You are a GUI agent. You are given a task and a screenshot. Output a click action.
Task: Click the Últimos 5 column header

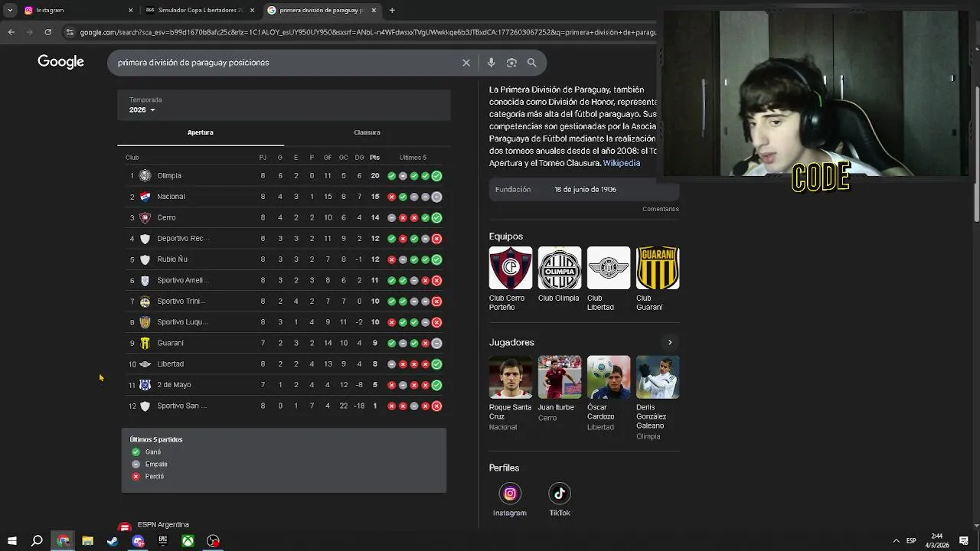tap(413, 158)
